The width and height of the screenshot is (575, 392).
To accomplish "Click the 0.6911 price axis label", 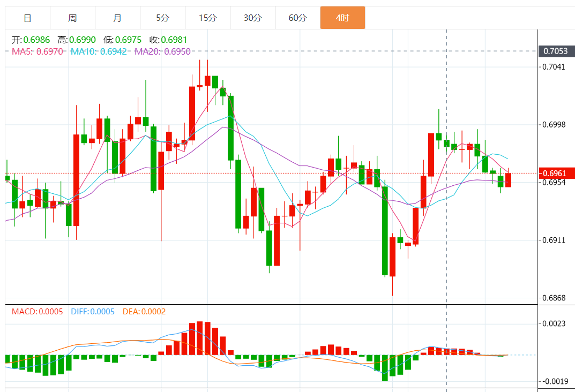I will [554, 240].
